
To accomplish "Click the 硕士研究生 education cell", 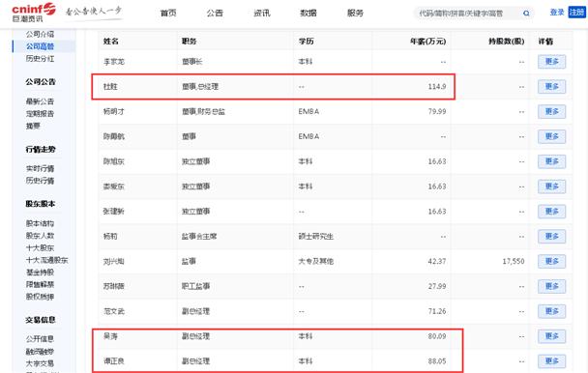I will [x=315, y=237].
